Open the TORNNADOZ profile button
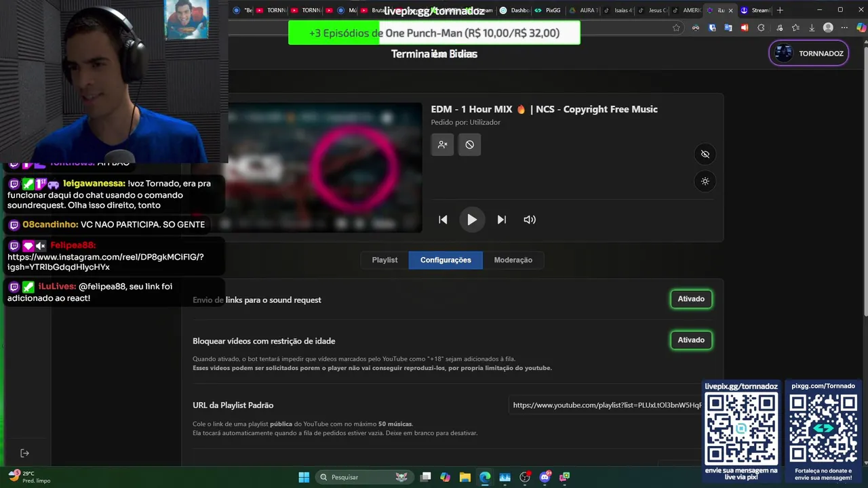This screenshot has width=868, height=488. [809, 54]
